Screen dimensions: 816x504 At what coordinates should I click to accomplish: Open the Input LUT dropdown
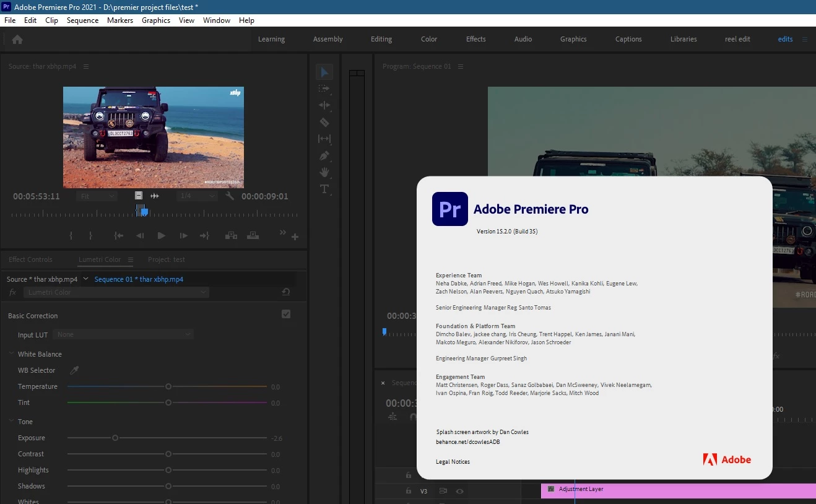pyautogui.click(x=123, y=334)
